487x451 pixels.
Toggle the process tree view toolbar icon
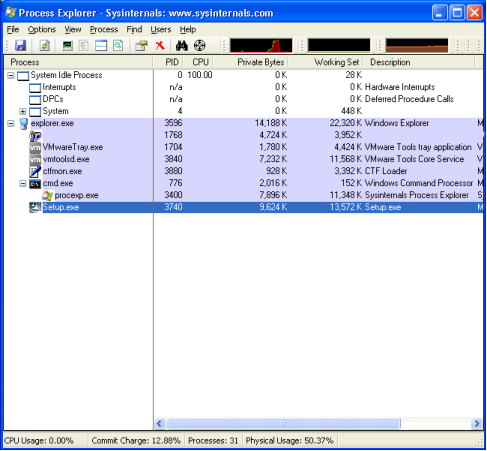coord(84,45)
